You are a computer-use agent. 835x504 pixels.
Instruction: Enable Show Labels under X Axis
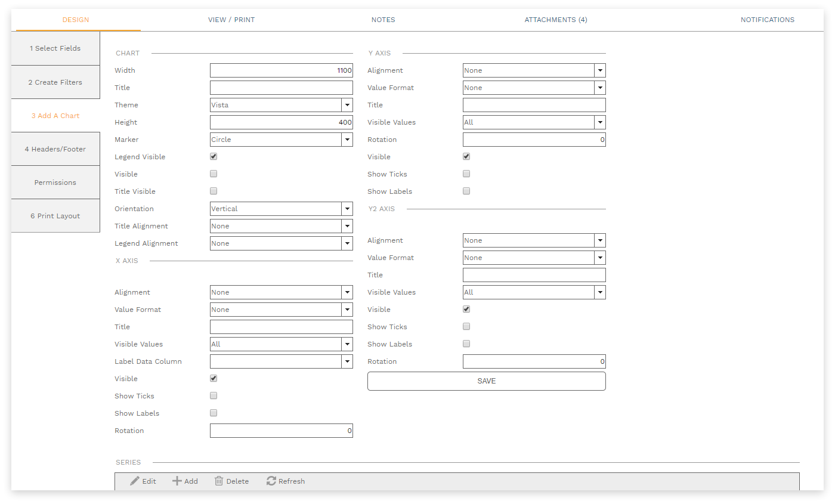pos(214,413)
